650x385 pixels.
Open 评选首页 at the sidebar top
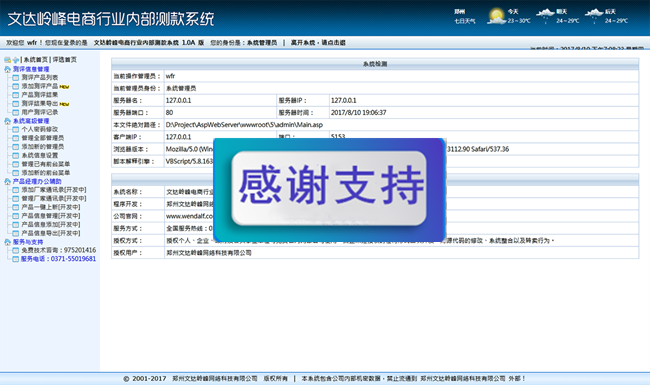click(64, 60)
